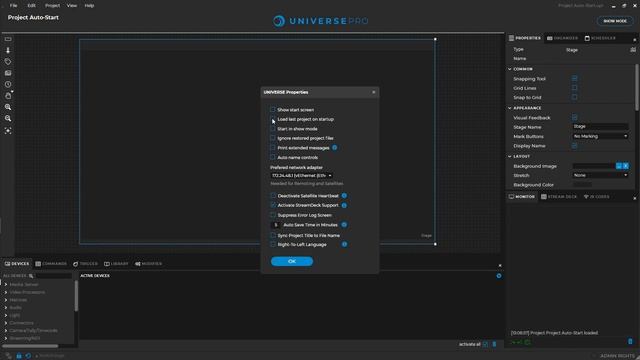
Task: Open Preferred network adapter dropdown
Action: pos(302,176)
